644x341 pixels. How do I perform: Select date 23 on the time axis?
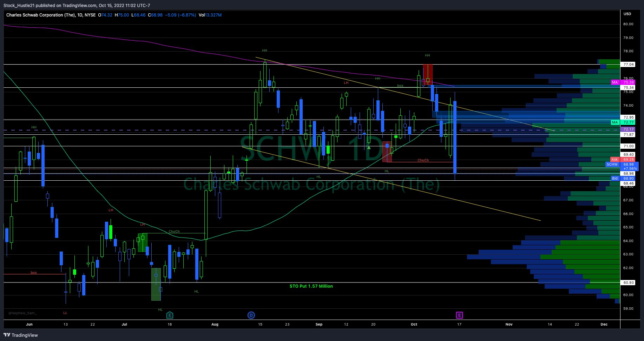[x=287, y=325]
